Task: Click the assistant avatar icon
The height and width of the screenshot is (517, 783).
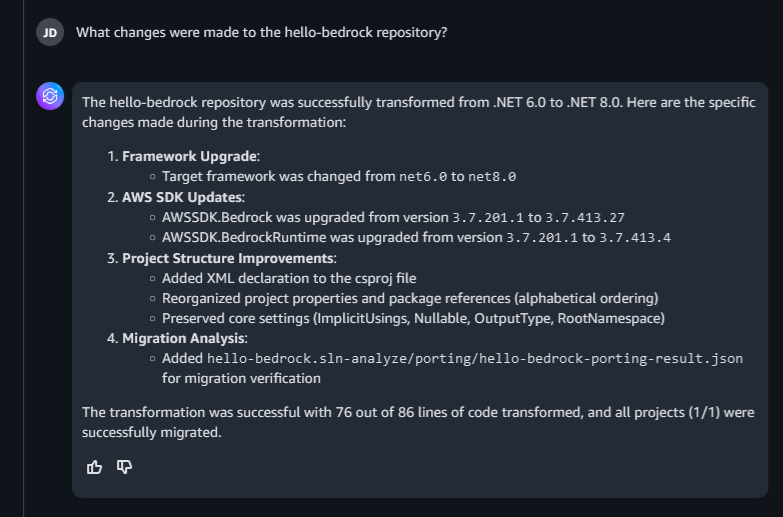Action: [x=50, y=96]
